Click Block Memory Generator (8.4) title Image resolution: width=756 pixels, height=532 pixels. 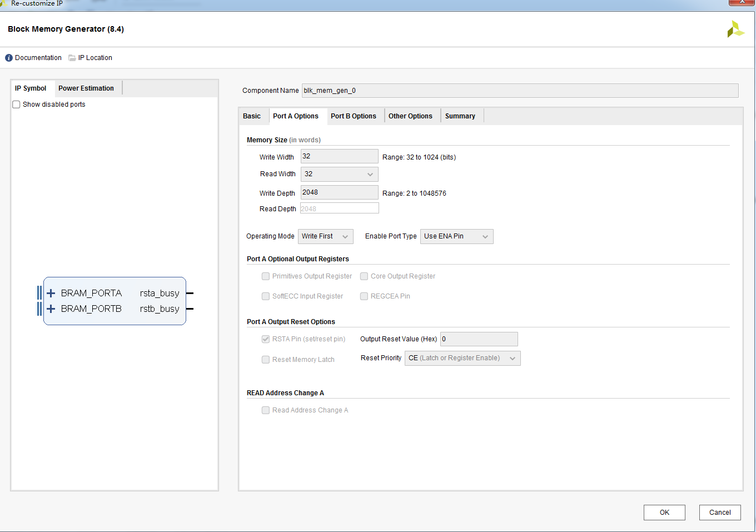(66, 29)
